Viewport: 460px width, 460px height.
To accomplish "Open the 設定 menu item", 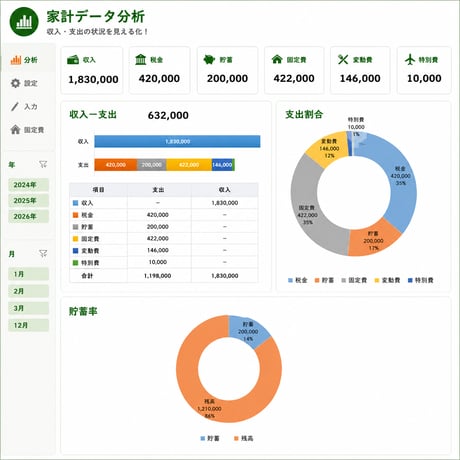I will 28,83.
